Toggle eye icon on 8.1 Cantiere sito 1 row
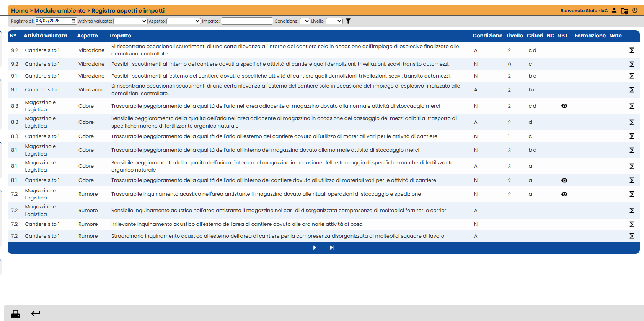The height and width of the screenshot is (321, 644). (x=564, y=180)
